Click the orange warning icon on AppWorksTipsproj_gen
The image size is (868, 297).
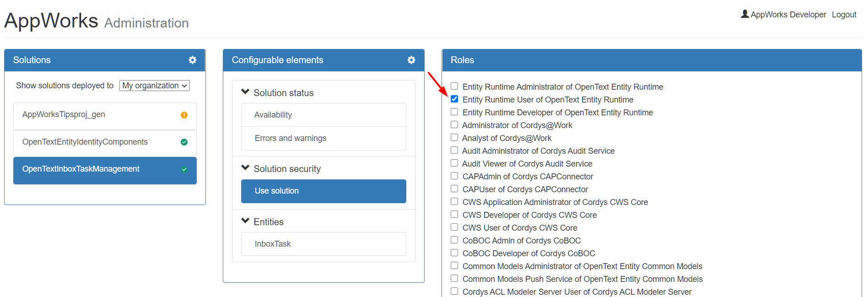tap(184, 115)
